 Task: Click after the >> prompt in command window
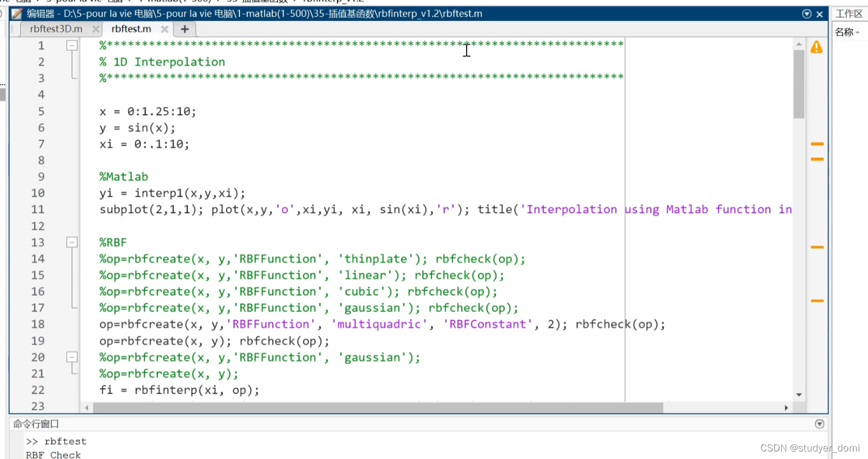(93, 441)
